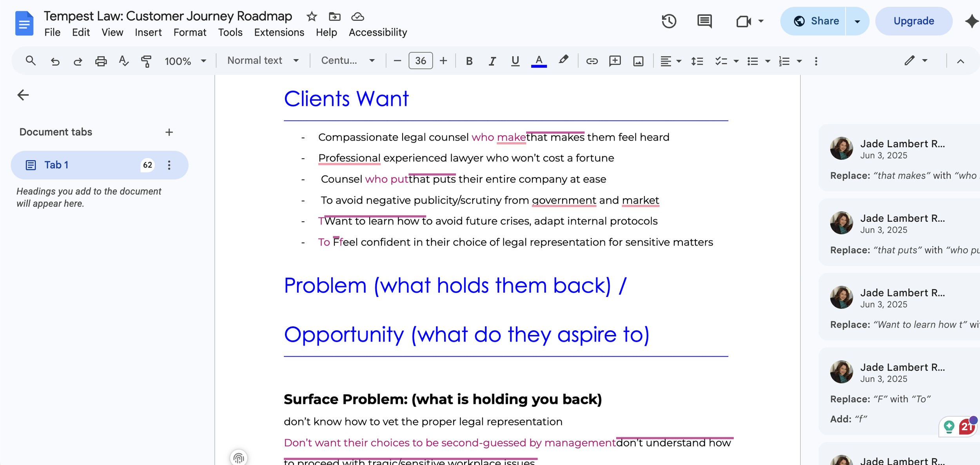This screenshot has height=465, width=980.
Task: Toggle italic formatting
Action: [x=492, y=61]
